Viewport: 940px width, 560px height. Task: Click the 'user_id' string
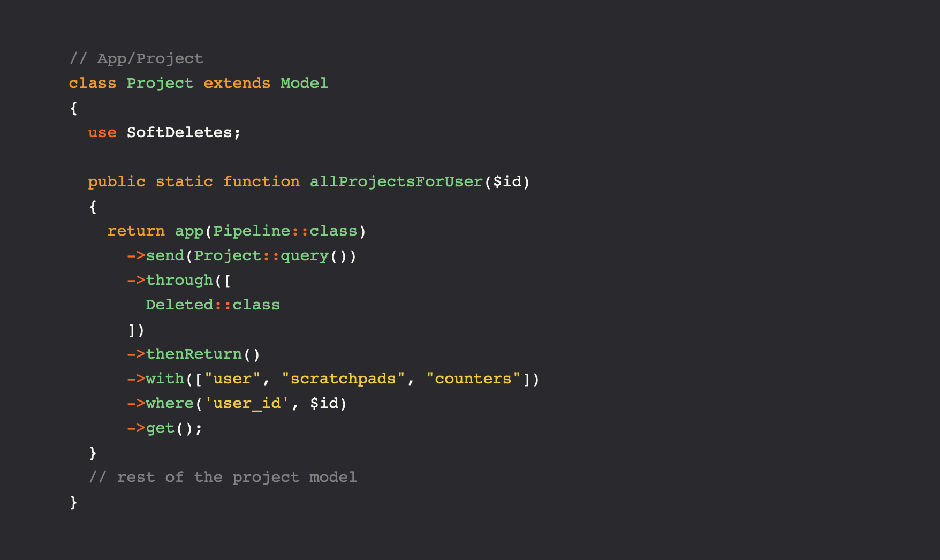point(247,403)
